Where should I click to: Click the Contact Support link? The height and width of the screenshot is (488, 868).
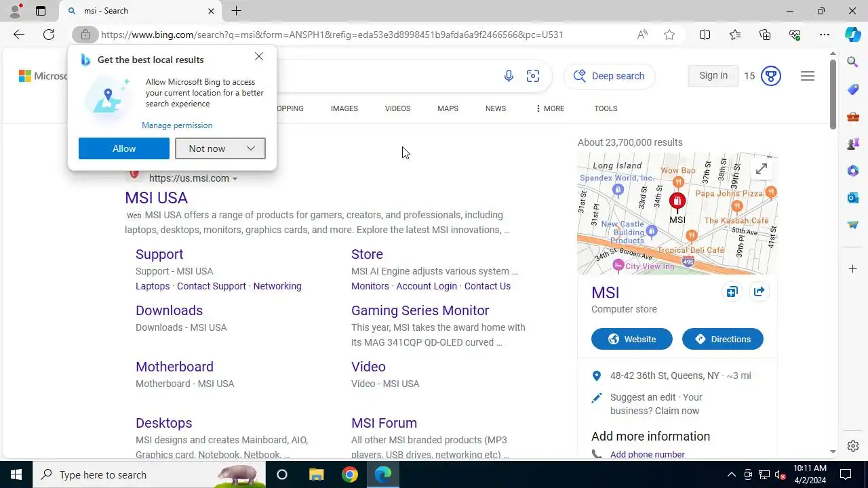coord(212,286)
